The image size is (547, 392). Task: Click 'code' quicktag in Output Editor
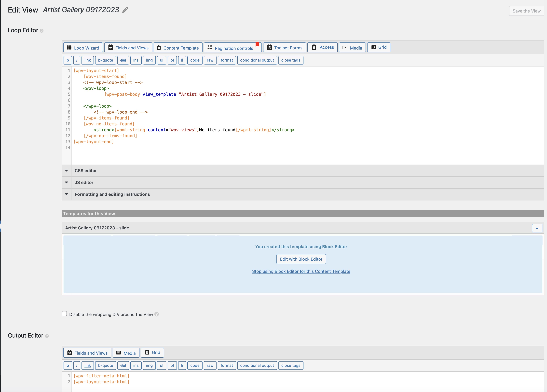pos(195,366)
